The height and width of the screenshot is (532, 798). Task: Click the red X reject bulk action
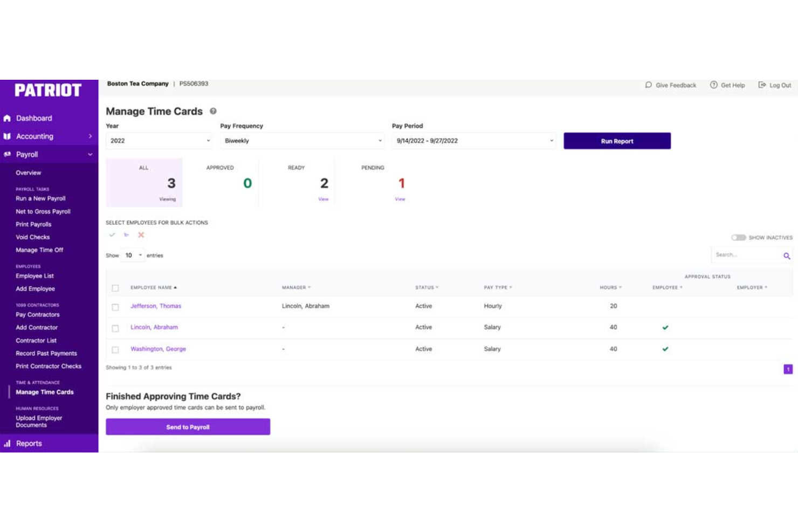click(x=141, y=235)
